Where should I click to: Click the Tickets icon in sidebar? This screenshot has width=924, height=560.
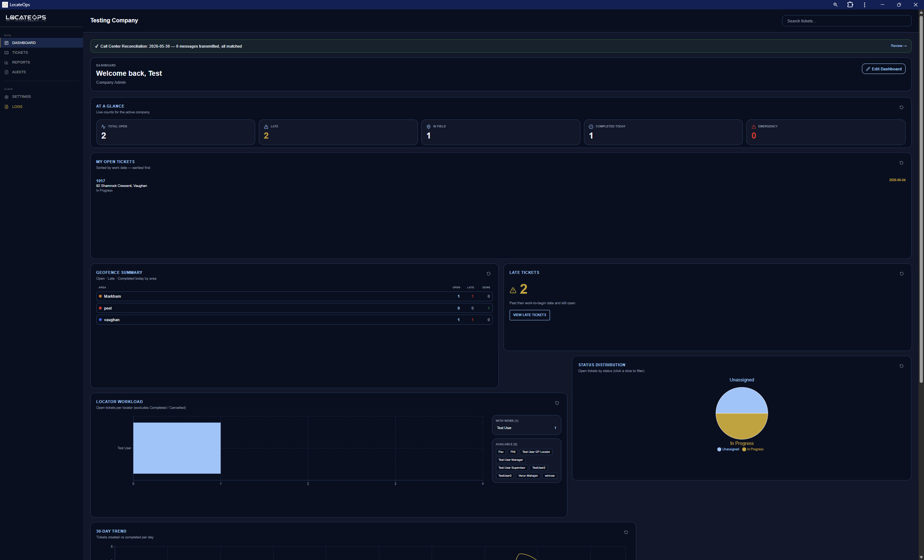coord(6,52)
